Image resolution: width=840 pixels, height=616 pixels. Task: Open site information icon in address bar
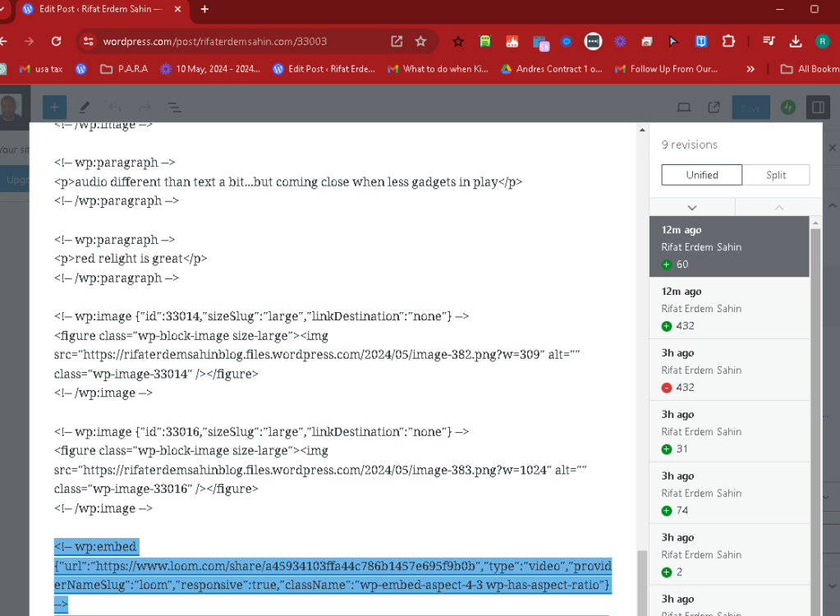(89, 41)
